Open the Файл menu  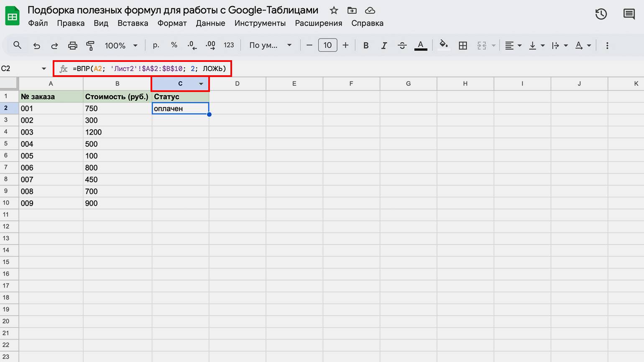[38, 23]
